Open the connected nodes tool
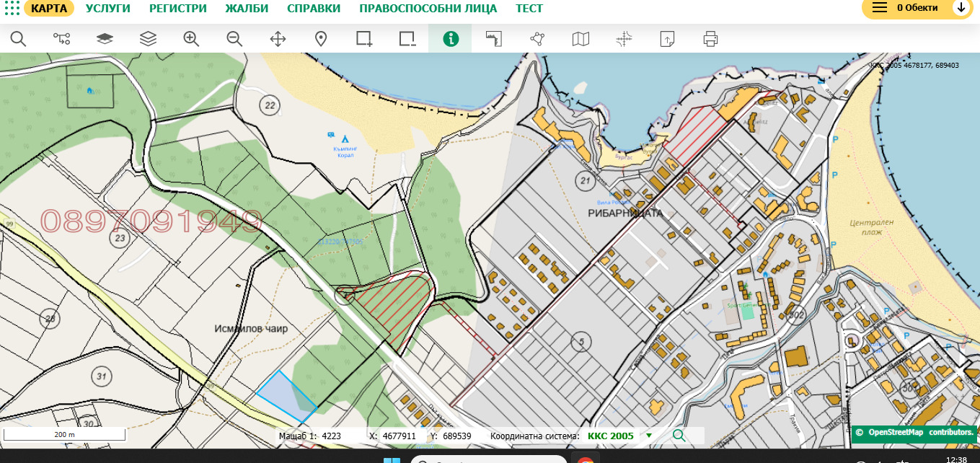Screen dimensions: 980x463 (x=61, y=39)
